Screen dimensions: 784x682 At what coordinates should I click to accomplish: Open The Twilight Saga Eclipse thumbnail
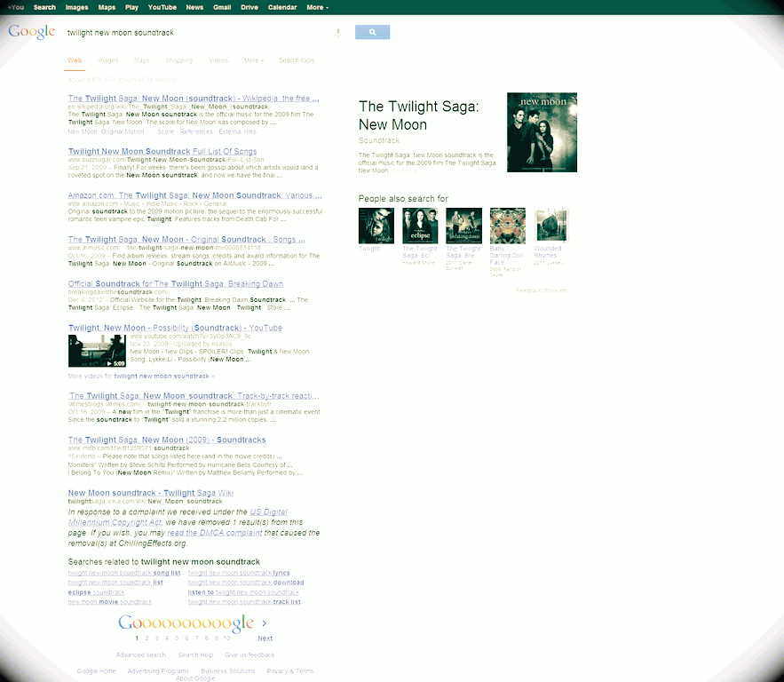coord(420,226)
